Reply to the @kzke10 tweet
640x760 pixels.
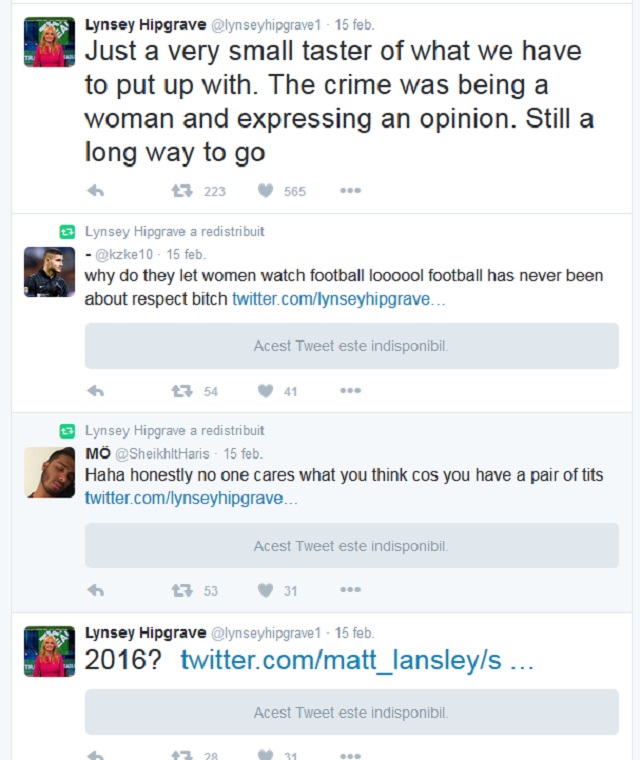pos(96,391)
